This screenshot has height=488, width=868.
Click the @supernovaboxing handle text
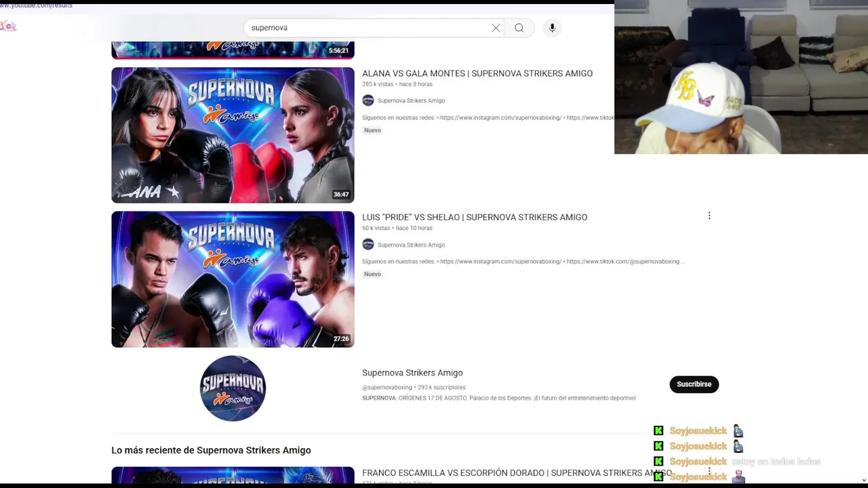click(x=387, y=388)
